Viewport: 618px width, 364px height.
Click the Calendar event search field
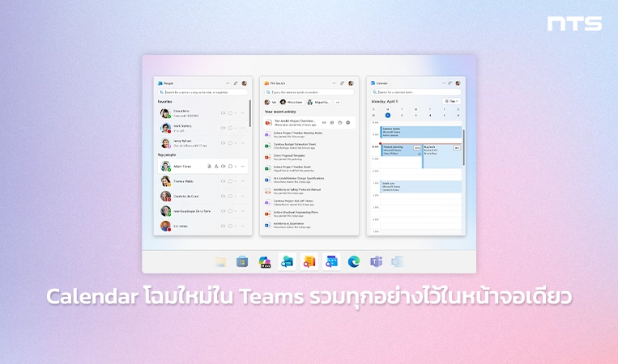click(416, 92)
